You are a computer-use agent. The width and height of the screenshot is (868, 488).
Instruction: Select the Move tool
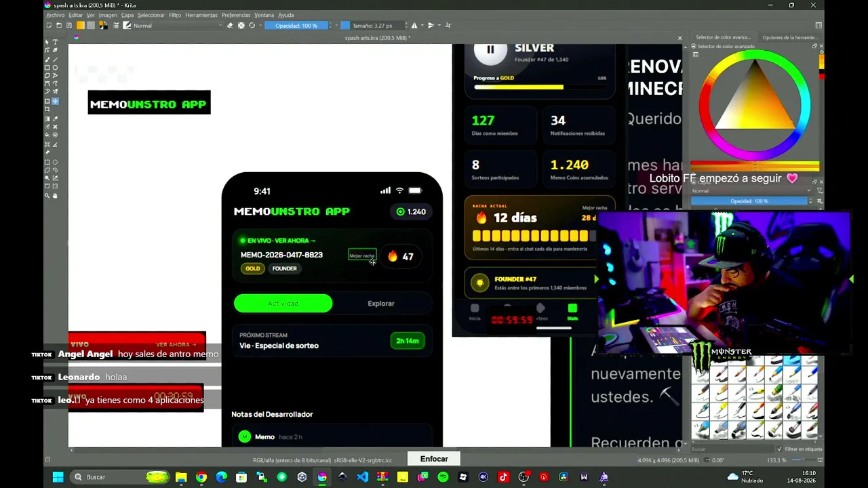click(56, 101)
